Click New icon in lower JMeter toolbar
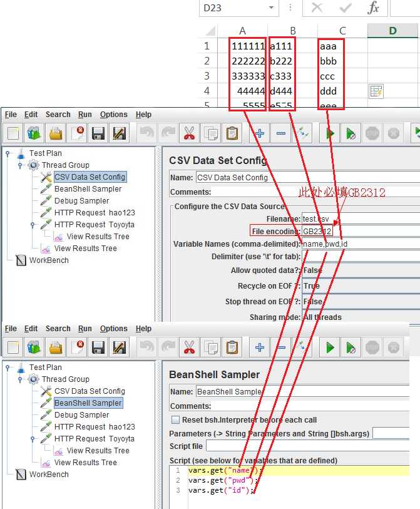The height and width of the screenshot is (509, 420). pyautogui.click(x=13, y=347)
